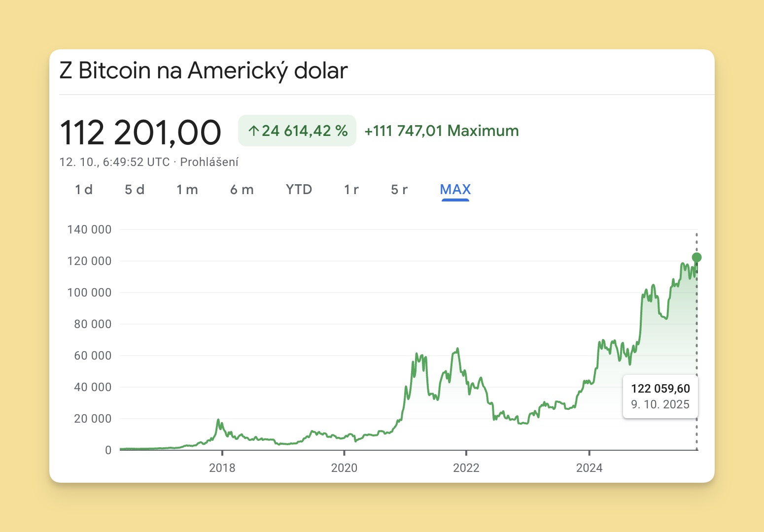
Task: Click the 24 614,42 % change badge
Action: 298,131
